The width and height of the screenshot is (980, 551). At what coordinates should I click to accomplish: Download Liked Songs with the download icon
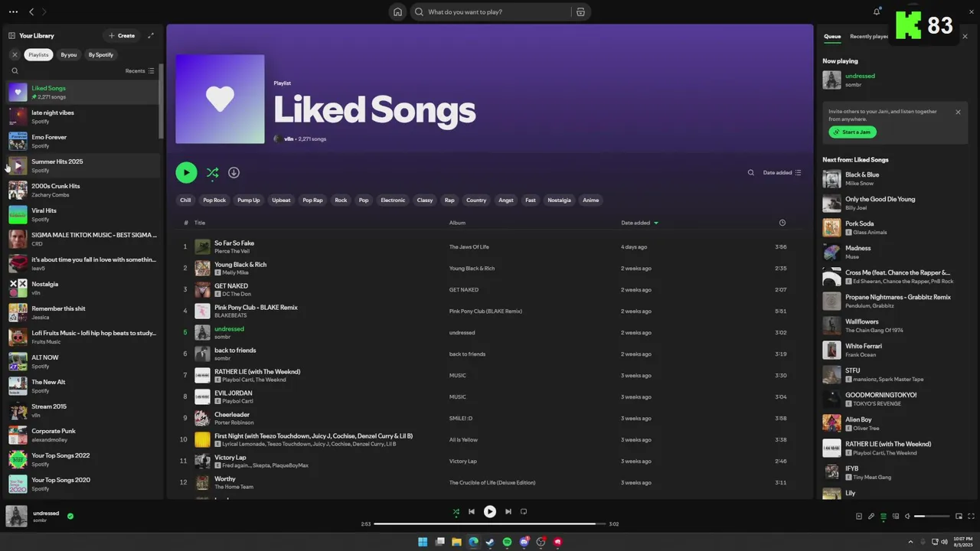click(x=234, y=173)
